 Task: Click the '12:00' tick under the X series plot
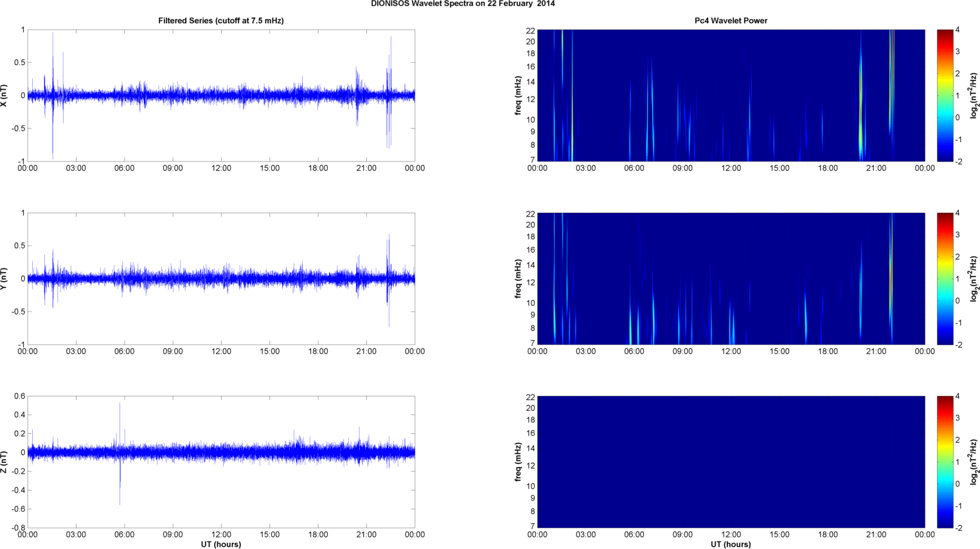pos(221,168)
